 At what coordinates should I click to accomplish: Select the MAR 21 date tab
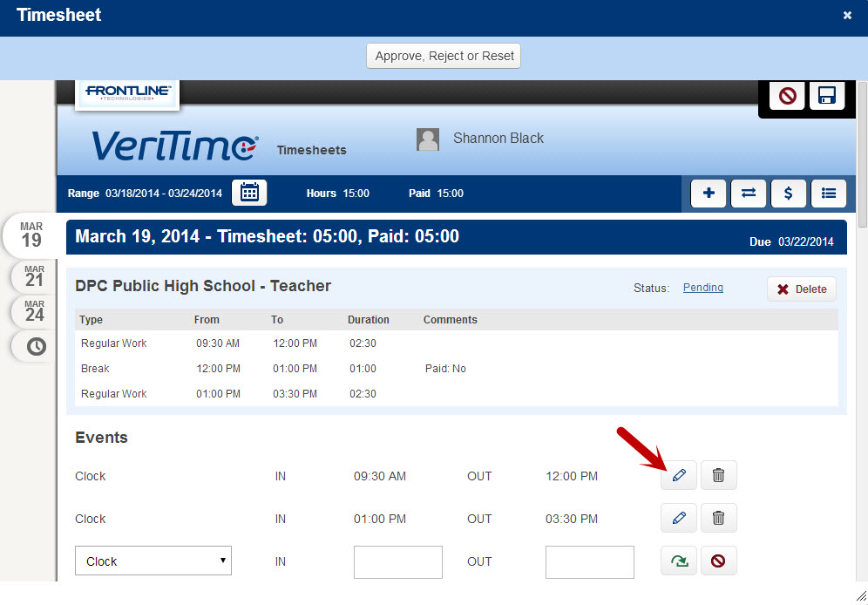34,275
